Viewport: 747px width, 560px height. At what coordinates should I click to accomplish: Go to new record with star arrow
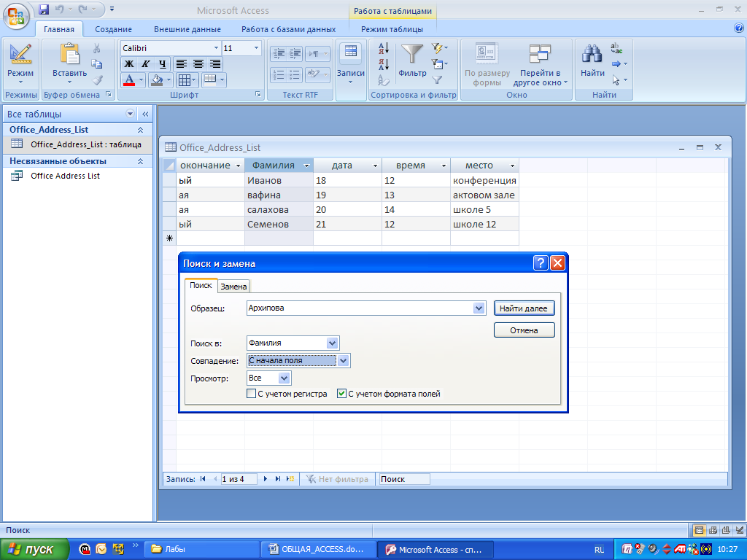pos(290,479)
